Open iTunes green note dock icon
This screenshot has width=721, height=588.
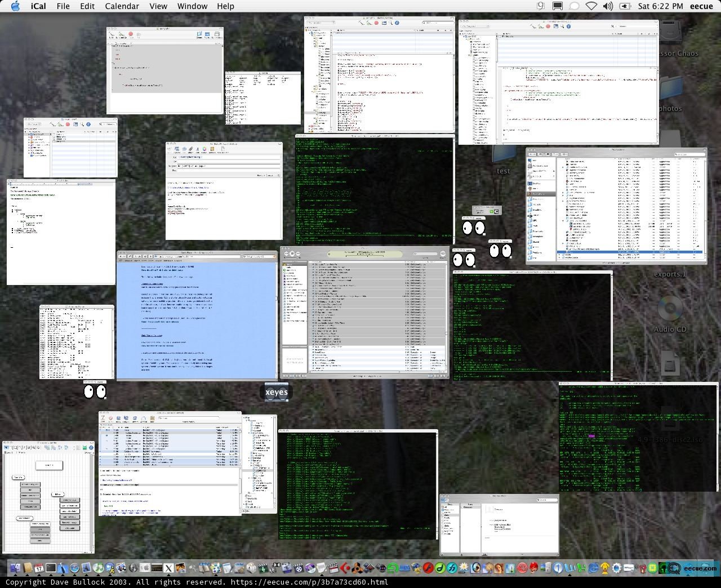(98, 568)
